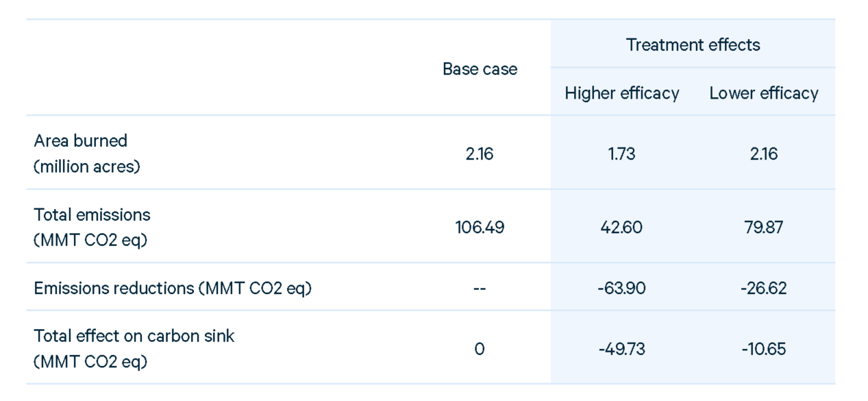Click lower efficacy 2.16 area burned value

pyautogui.click(x=764, y=154)
